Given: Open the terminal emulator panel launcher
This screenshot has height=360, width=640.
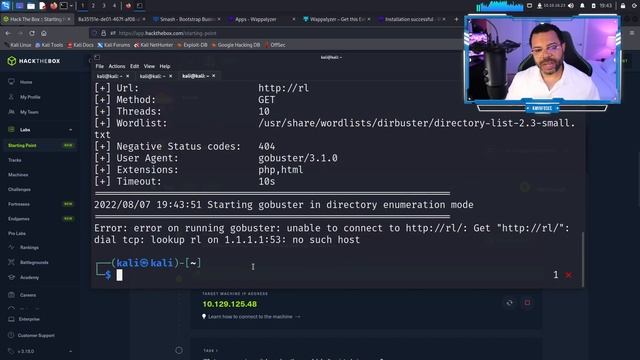Looking at the screenshot, I should coord(64,6).
